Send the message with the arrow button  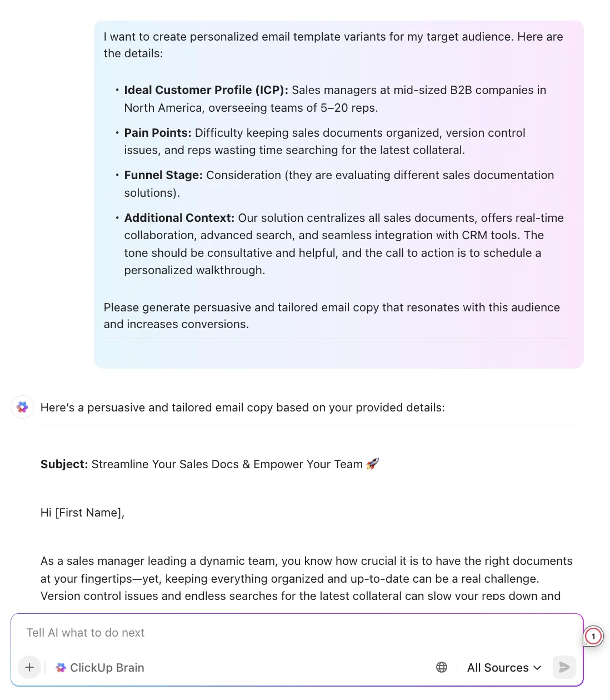[x=564, y=667]
